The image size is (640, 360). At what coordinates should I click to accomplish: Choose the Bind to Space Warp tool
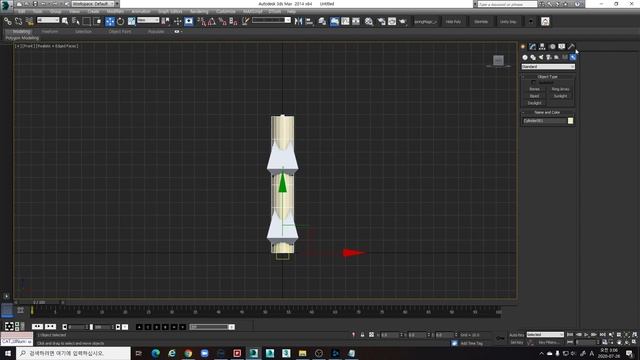click(x=29, y=21)
